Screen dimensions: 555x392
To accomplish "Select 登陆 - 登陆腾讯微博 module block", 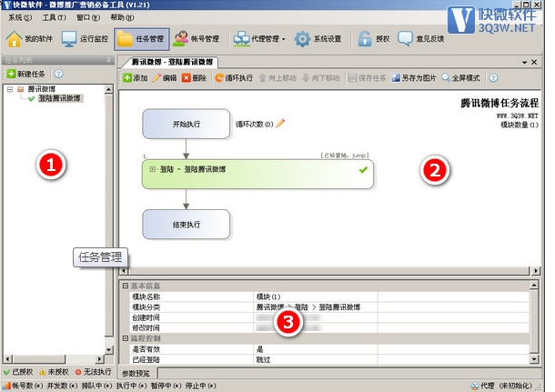I will click(257, 174).
